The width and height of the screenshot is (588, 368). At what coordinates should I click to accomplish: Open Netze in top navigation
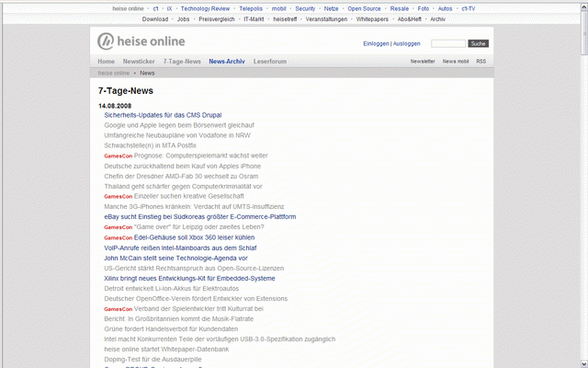(331, 8)
